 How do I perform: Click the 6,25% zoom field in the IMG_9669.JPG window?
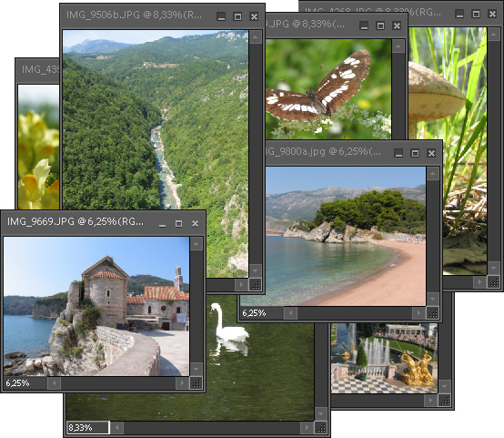click(25, 383)
